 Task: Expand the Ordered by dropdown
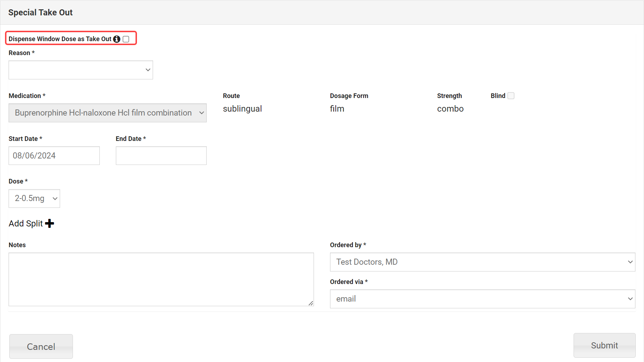482,262
